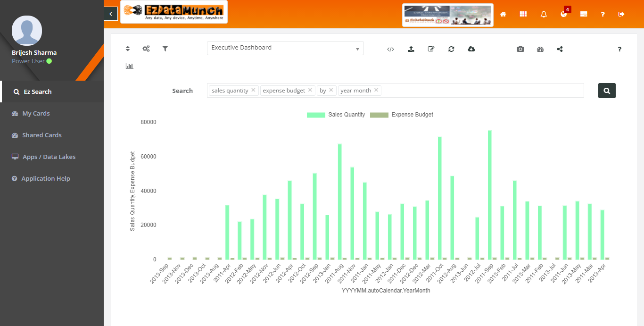
Task: Apply a filter using the funnel icon
Action: point(165,49)
